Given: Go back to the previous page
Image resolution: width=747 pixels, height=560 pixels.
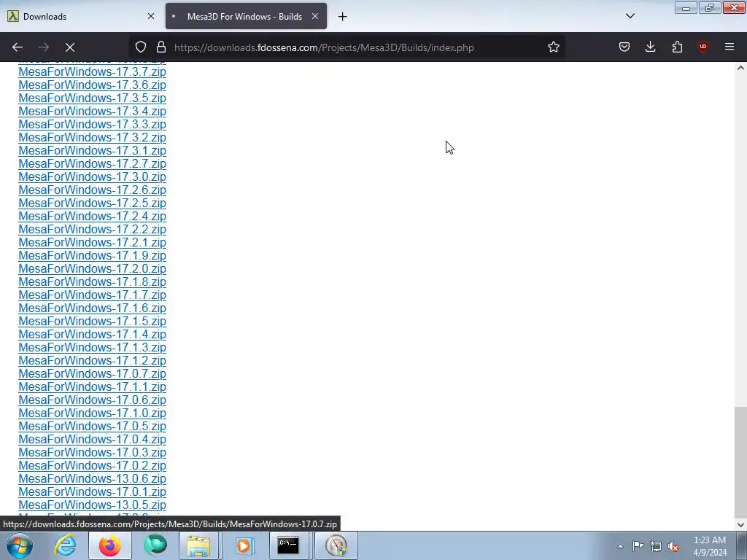Looking at the screenshot, I should coord(18,47).
